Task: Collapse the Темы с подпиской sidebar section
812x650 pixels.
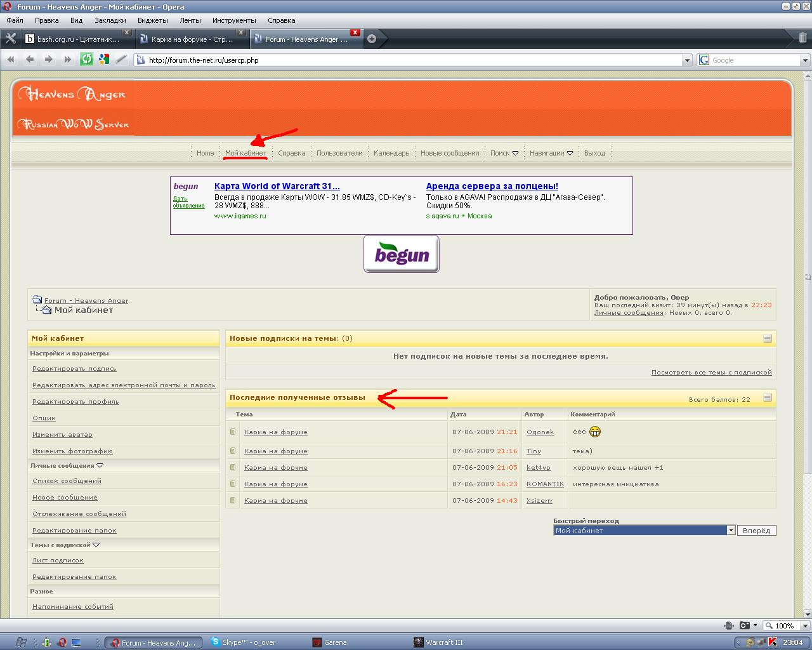Action: click(96, 545)
